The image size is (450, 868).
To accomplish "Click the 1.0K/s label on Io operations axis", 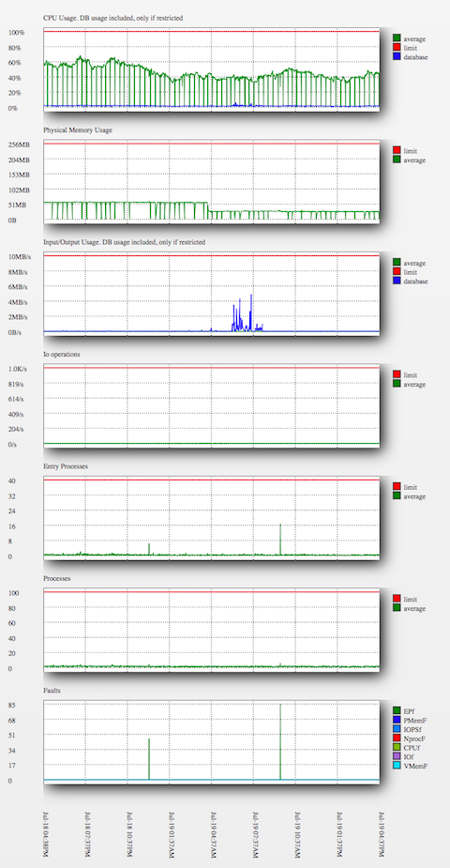I will coord(17,369).
